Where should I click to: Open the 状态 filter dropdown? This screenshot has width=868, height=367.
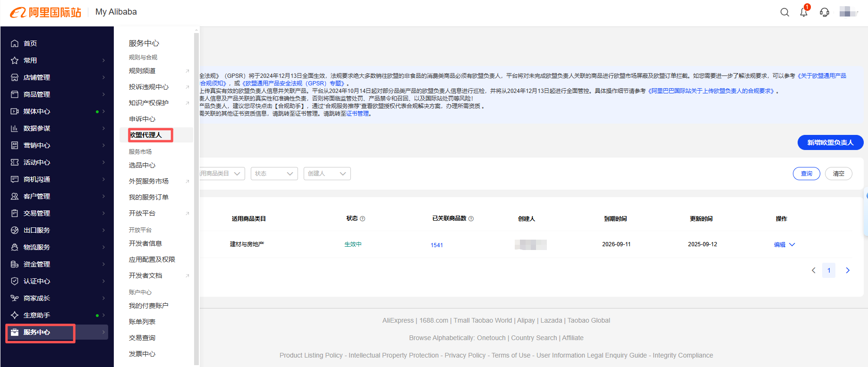tap(274, 174)
